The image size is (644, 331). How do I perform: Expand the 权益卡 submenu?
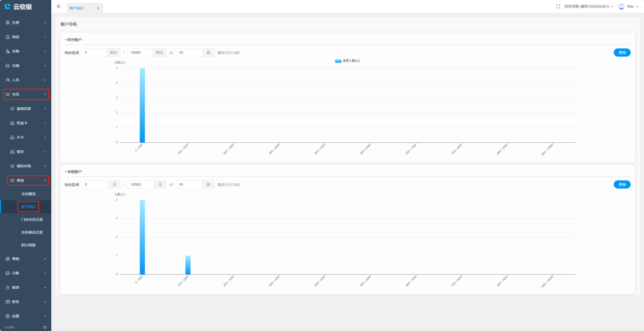click(x=28, y=123)
